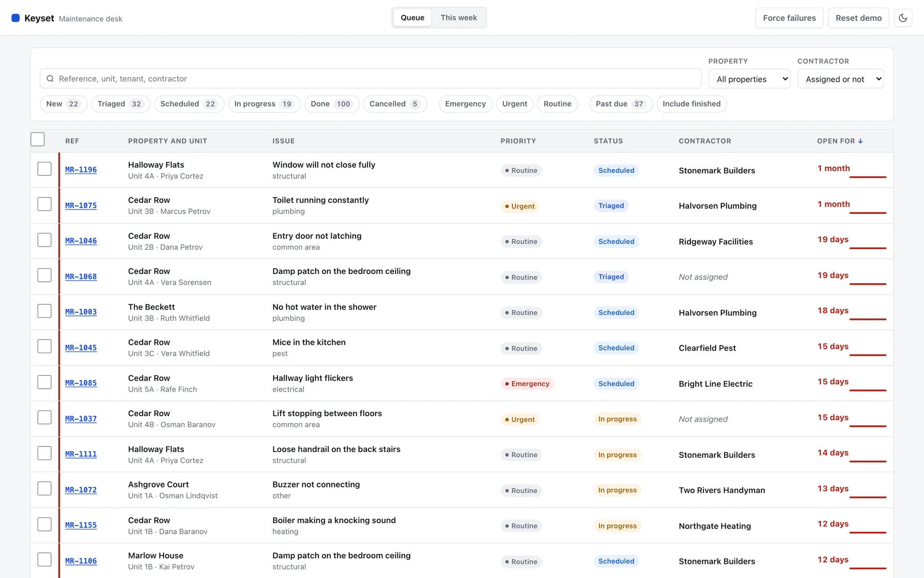Switch to the Queue tab
The image size is (924, 578).
[412, 18]
